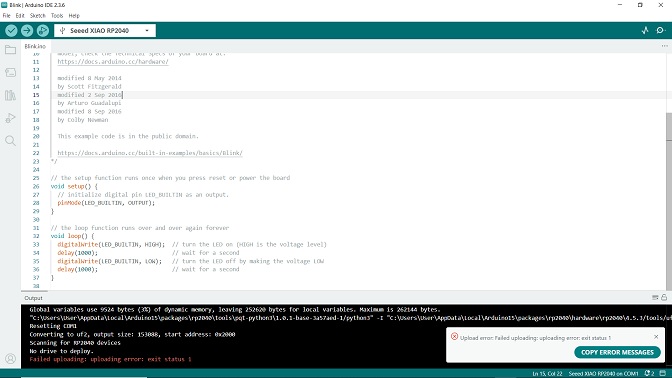Open the Serial Monitor
The image size is (672, 378).
tap(660, 30)
